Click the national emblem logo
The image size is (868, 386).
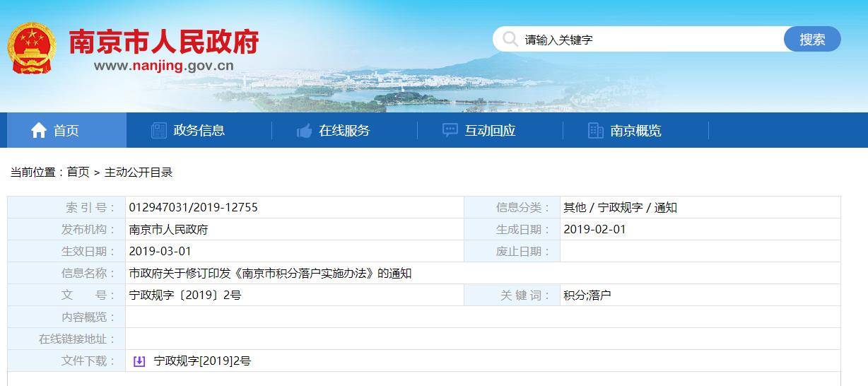31,48
